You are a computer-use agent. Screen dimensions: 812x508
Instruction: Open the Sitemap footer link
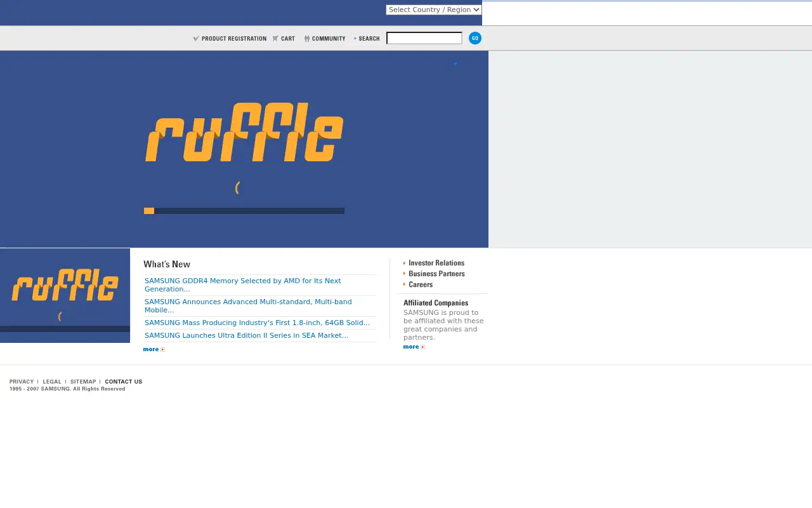[x=83, y=382]
